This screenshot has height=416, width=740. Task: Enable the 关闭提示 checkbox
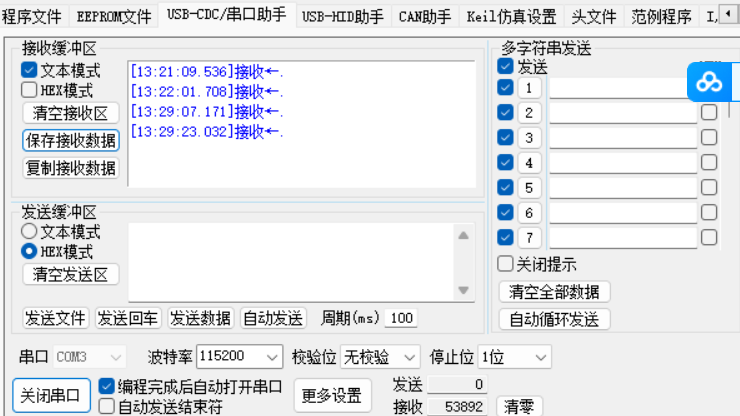pos(505,264)
